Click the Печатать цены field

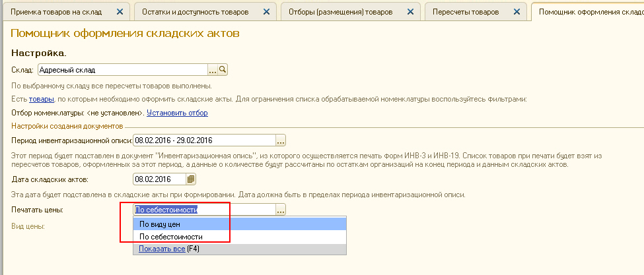[x=204, y=210]
